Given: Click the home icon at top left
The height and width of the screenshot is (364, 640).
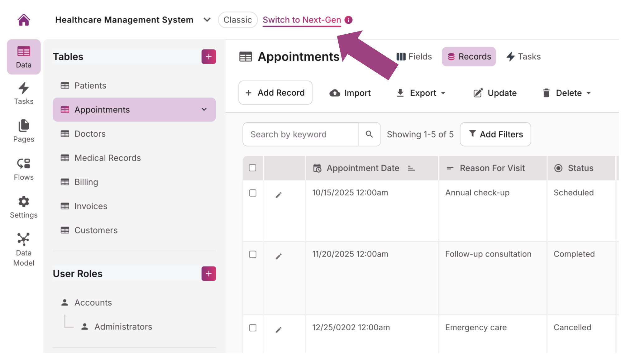Looking at the screenshot, I should (24, 20).
